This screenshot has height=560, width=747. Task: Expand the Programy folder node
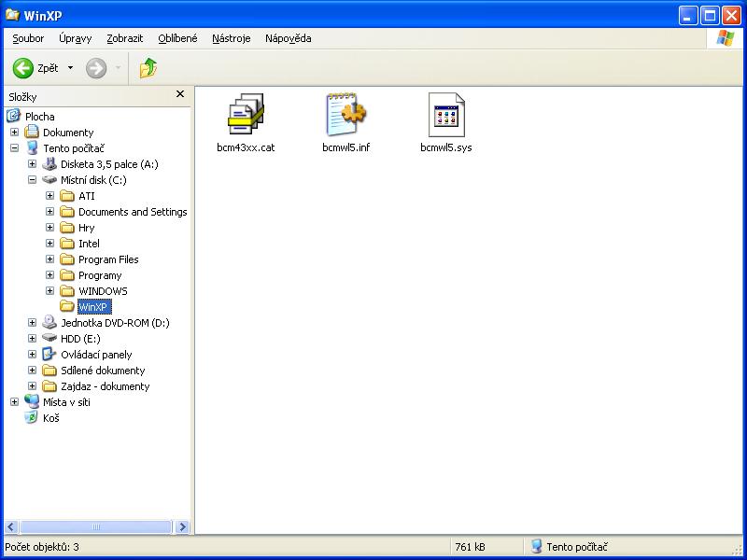49,274
